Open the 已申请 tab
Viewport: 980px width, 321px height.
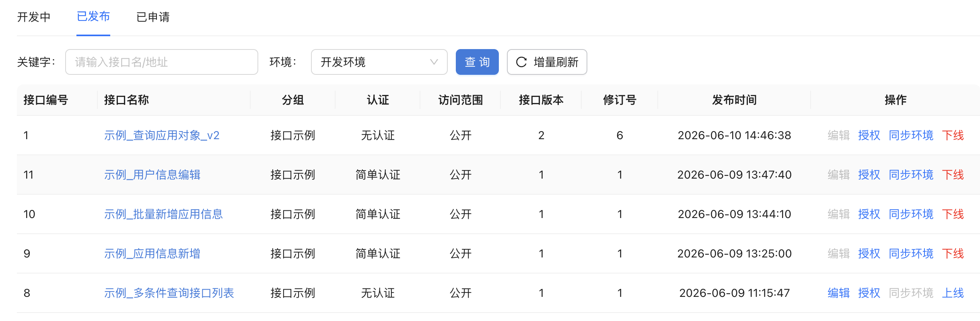click(x=153, y=17)
